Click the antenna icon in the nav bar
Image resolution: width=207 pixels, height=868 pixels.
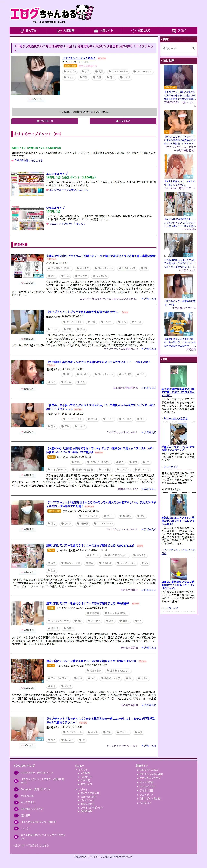coord(22,31)
